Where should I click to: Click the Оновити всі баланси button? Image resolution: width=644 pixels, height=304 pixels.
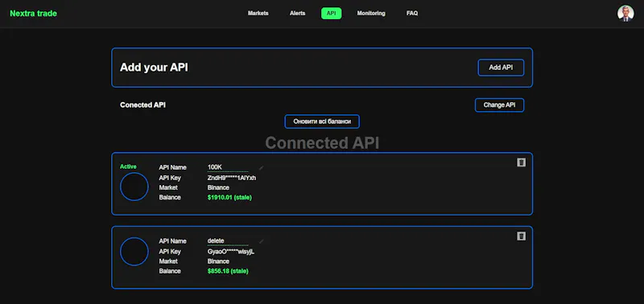tap(322, 121)
